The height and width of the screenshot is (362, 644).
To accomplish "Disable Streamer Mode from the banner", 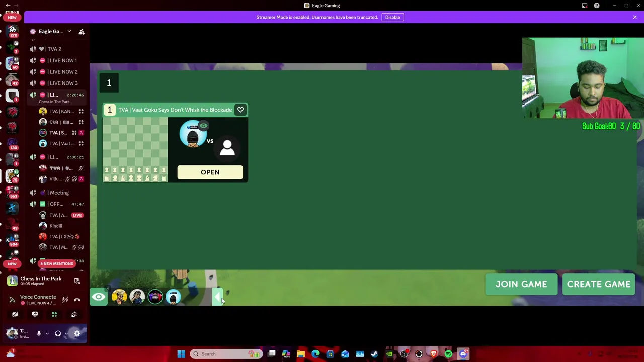I will coord(392,17).
